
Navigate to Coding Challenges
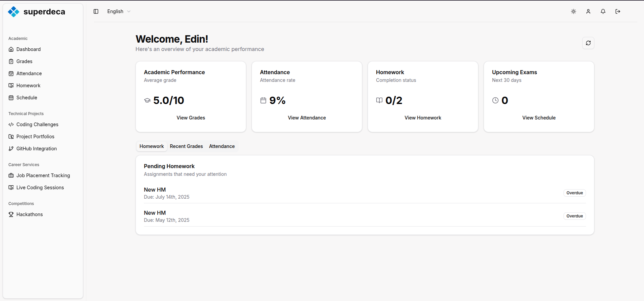pyautogui.click(x=43, y=124)
